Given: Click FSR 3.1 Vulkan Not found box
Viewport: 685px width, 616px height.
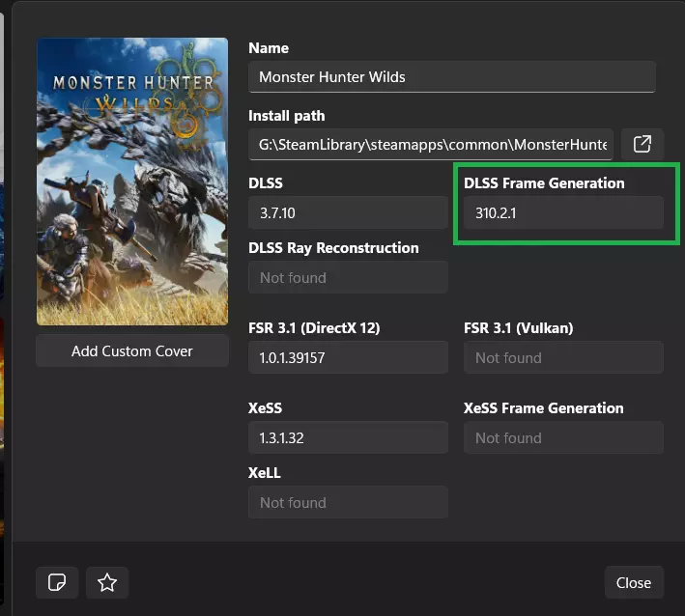Looking at the screenshot, I should coord(563,358).
